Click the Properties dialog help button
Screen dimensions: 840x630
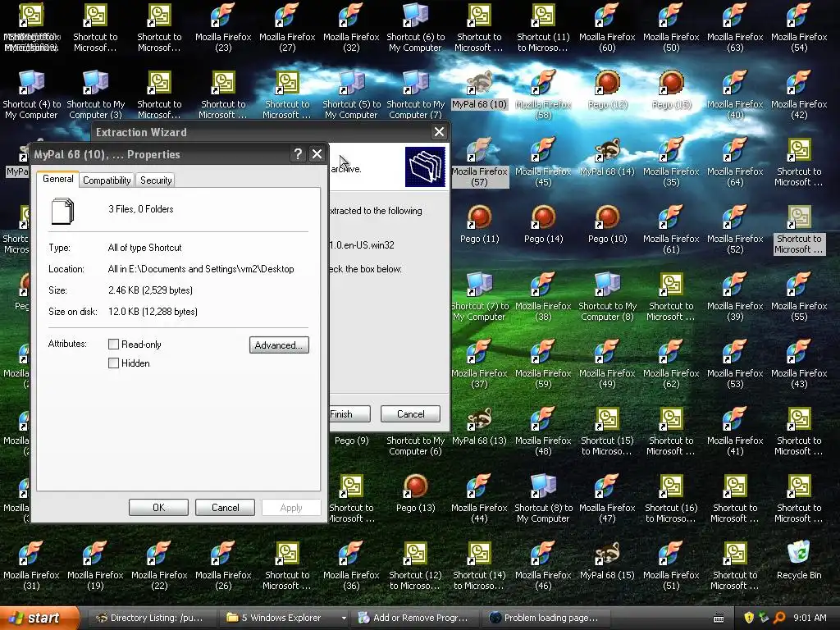point(298,154)
